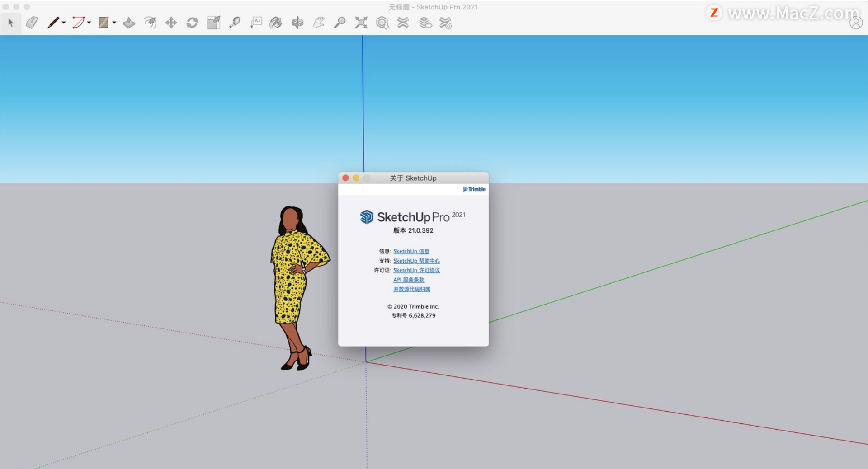The width and height of the screenshot is (868, 469).
Task: Click the © 2020 Trimble Inc. text
Action: tap(413, 306)
